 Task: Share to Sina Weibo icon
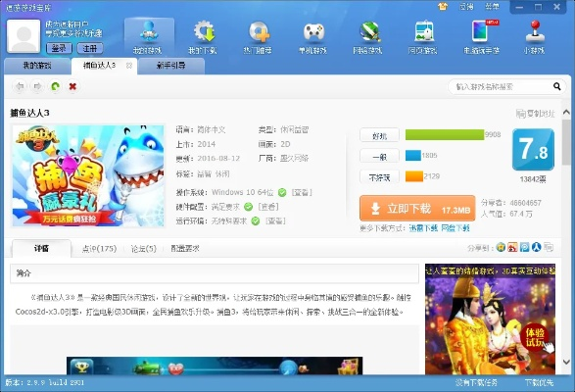pos(512,247)
